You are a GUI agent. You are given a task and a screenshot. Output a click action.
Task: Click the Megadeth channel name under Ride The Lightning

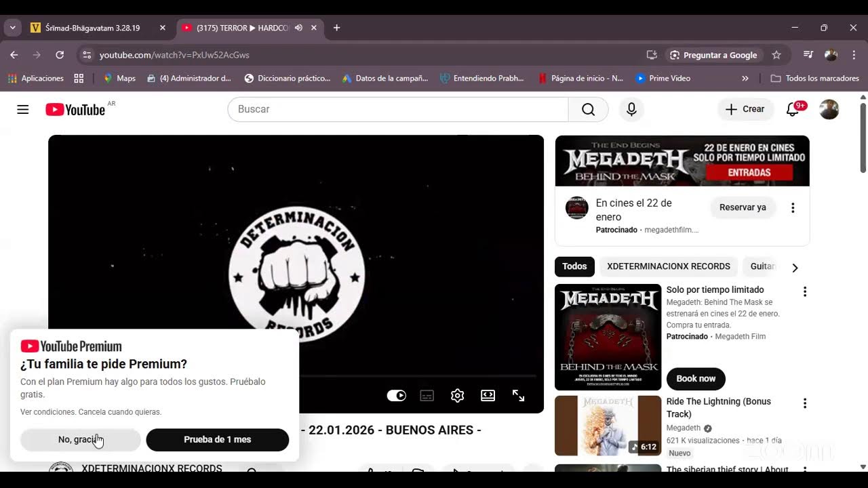[x=684, y=428]
